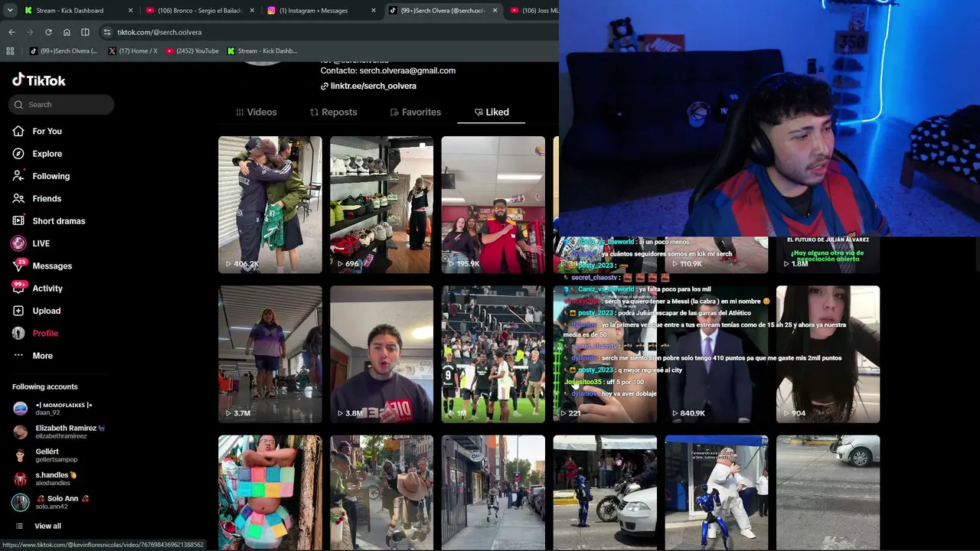Select the Liked profile tab
980x551 pixels.
492,112
